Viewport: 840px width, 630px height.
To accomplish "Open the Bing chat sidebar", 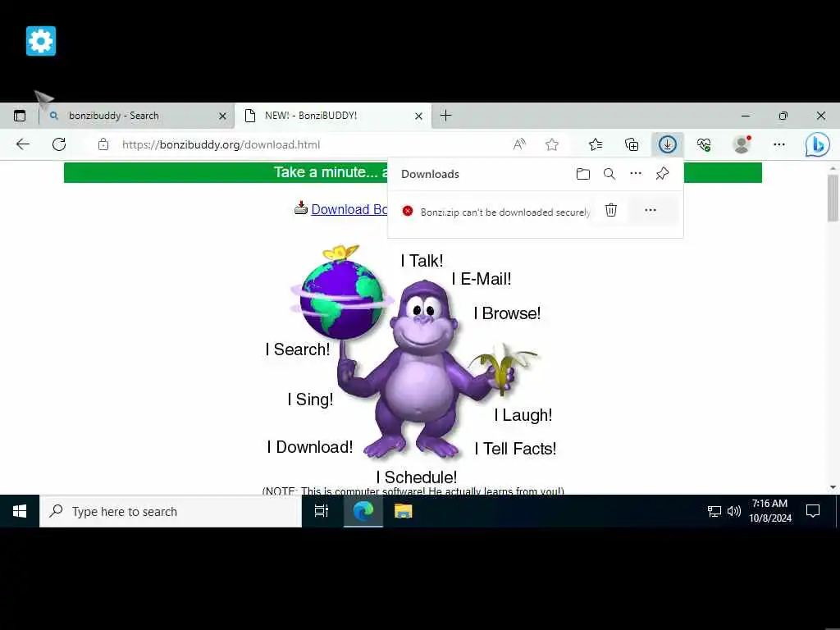I will tap(818, 144).
